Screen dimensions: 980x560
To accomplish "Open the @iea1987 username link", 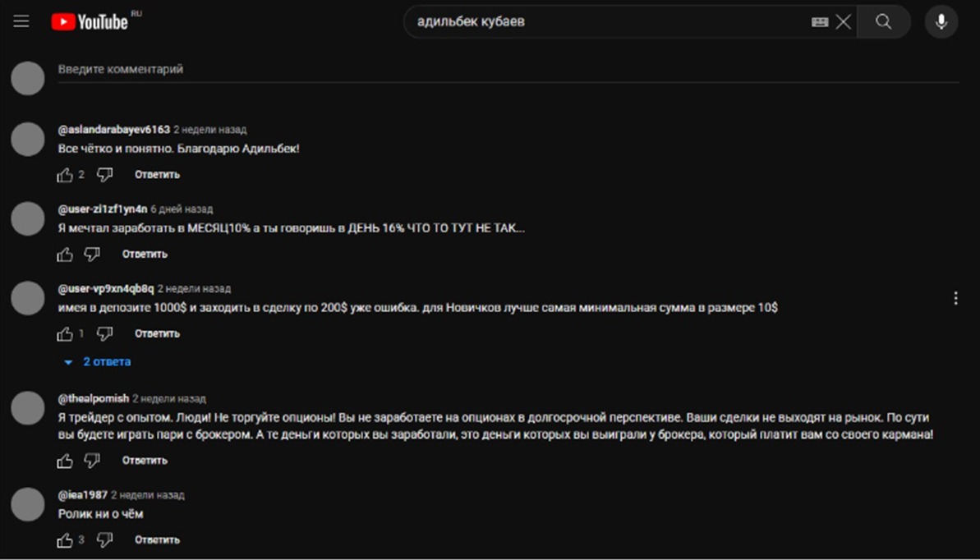I will pyautogui.click(x=82, y=495).
